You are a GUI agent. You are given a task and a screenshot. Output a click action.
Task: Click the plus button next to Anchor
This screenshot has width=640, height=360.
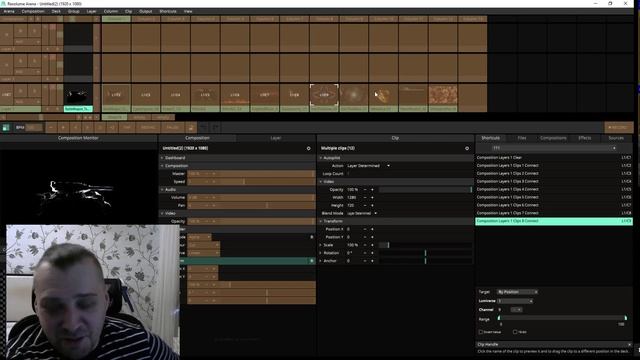[372, 261]
